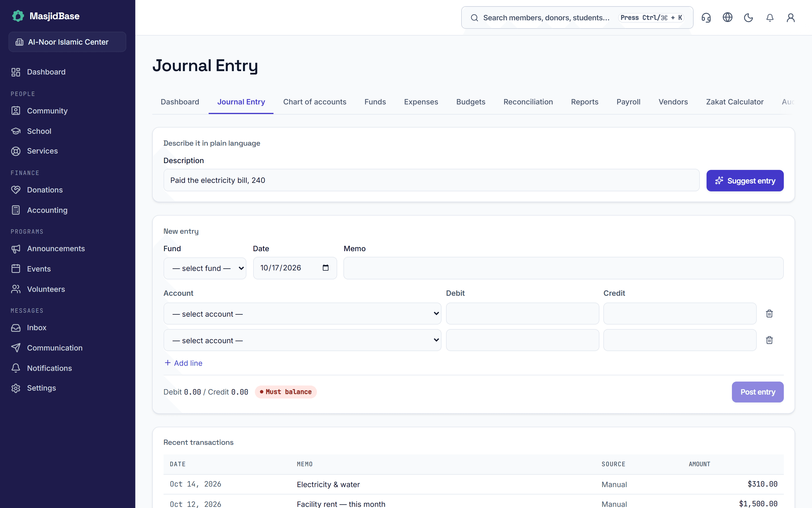
Task: Open the date picker calendar icon
Action: tap(325, 268)
